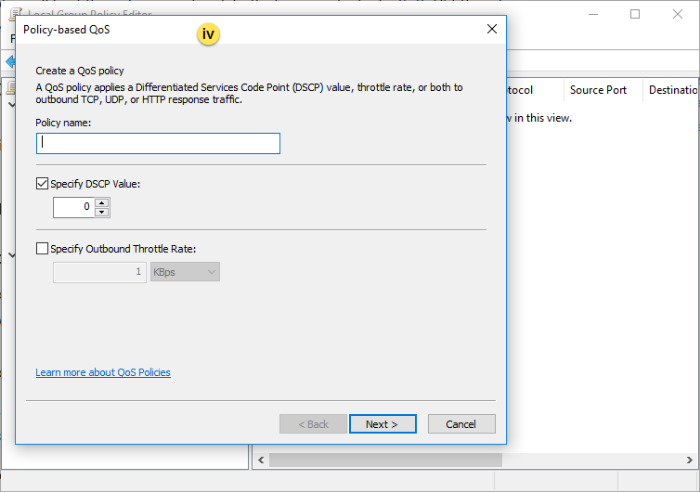
Task: Click the Back button
Action: (313, 424)
